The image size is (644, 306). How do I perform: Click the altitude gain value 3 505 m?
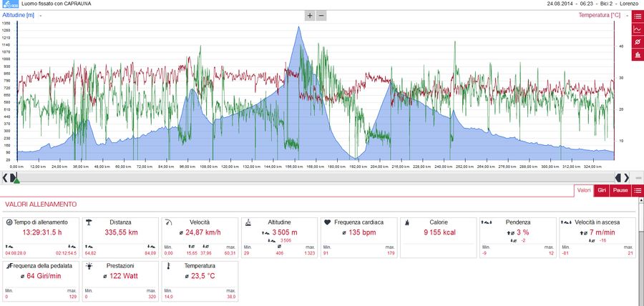pyautogui.click(x=285, y=232)
